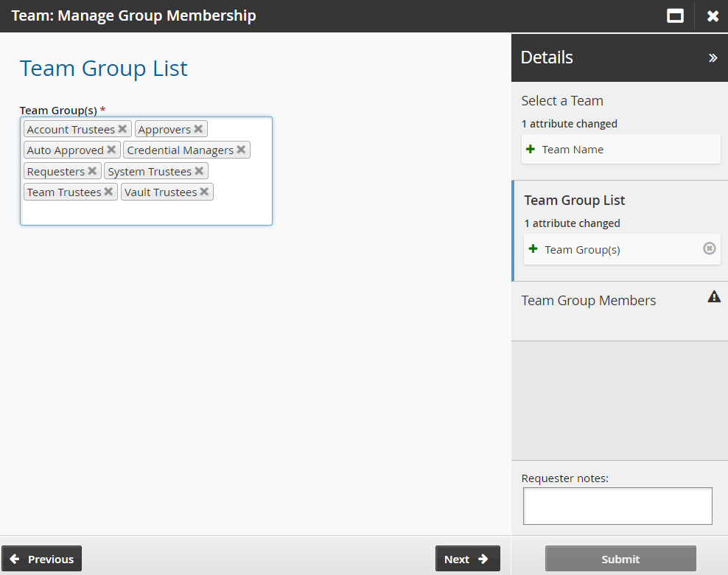728x575 pixels.
Task: Remove the Requesters group tag
Action: click(x=92, y=171)
